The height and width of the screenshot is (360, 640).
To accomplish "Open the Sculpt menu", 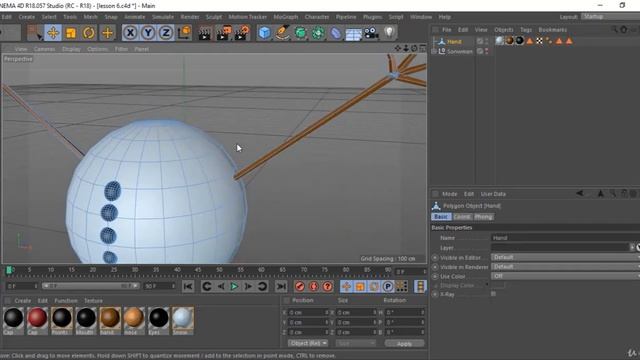I will click(214, 17).
